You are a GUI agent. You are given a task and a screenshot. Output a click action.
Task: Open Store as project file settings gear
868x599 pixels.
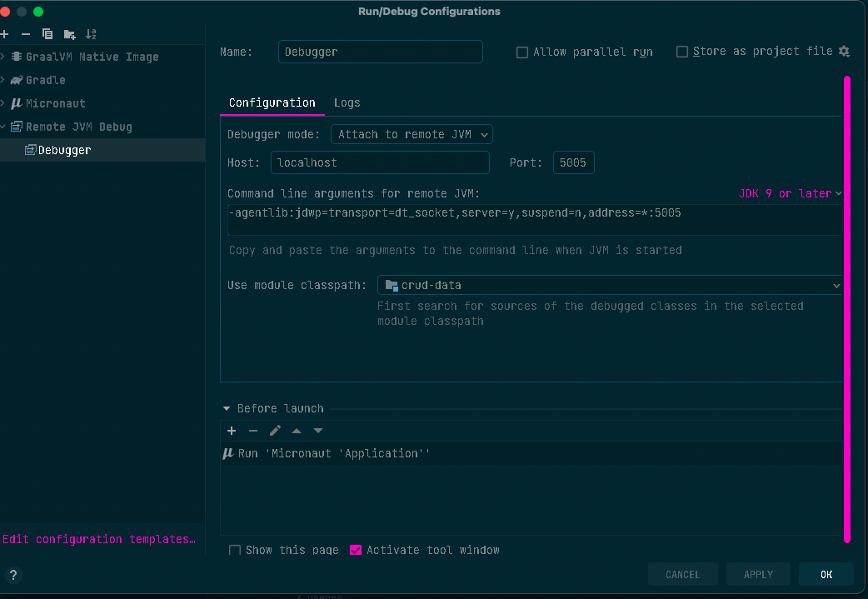coord(844,52)
